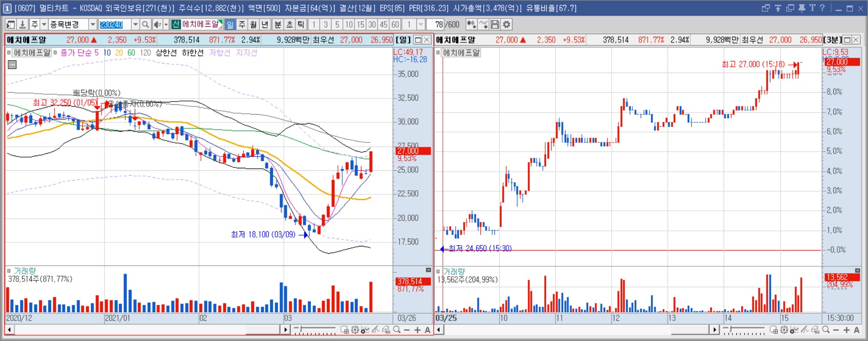Click the 230240 stock code input field
The width and height of the screenshot is (868, 341).
point(115,24)
